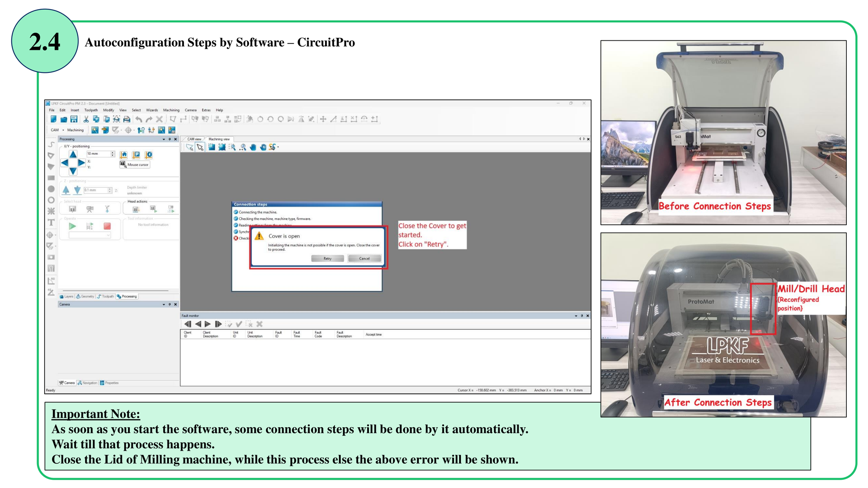Open the Machining menu
Viewport: 868px width, 488px height.
coord(171,110)
